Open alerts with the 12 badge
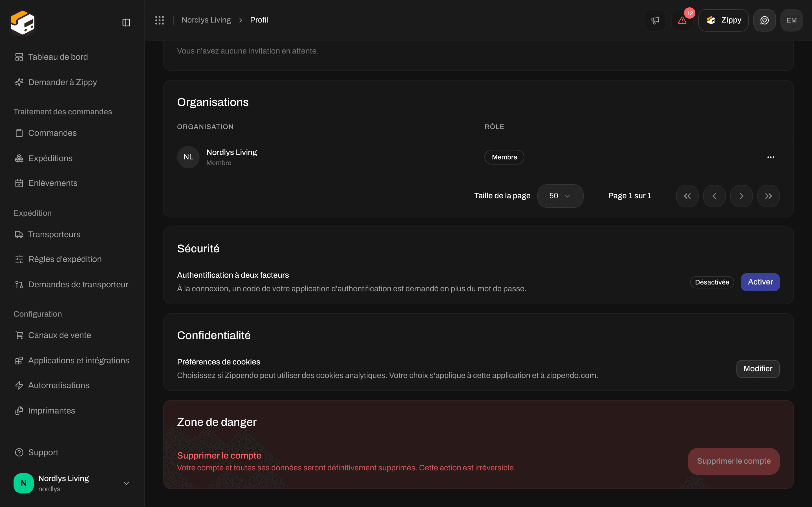 682,20
